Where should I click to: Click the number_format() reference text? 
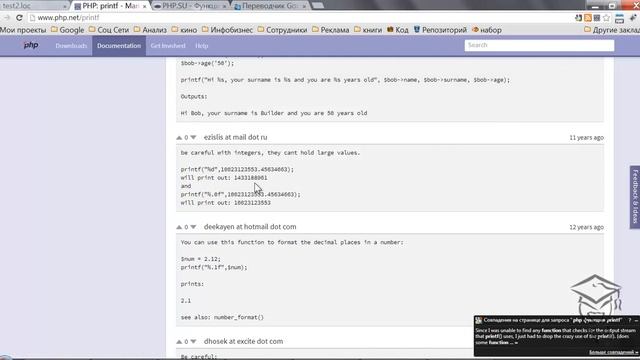[x=239, y=317]
